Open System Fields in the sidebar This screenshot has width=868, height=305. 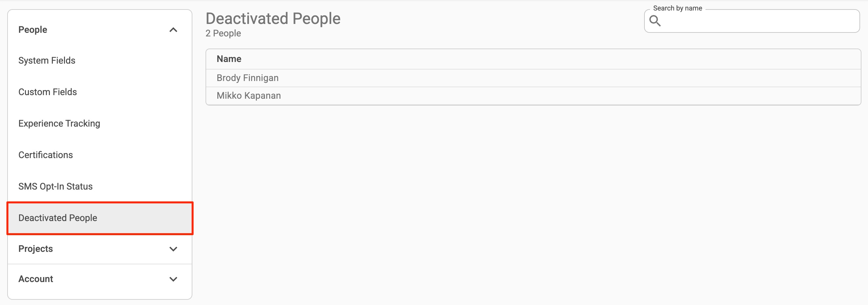(47, 61)
